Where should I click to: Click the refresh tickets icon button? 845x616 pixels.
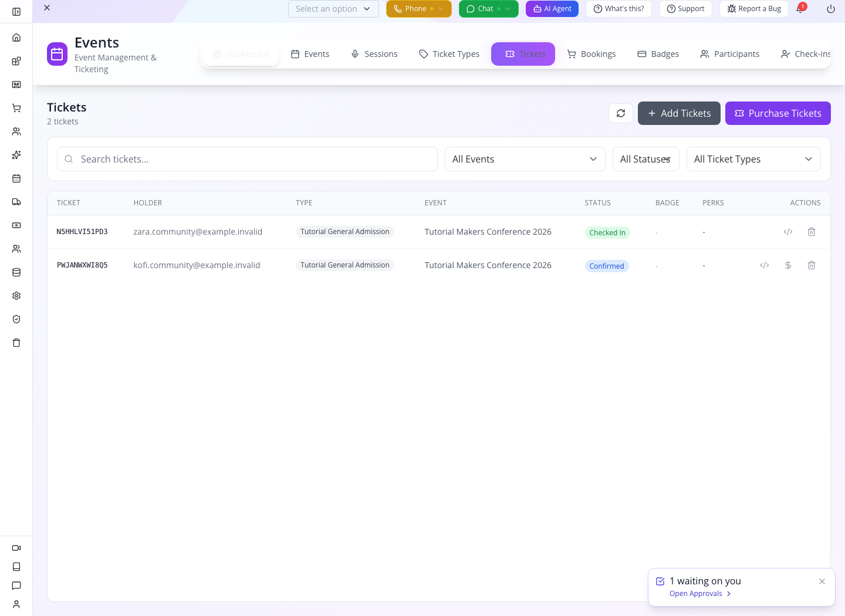tap(621, 113)
